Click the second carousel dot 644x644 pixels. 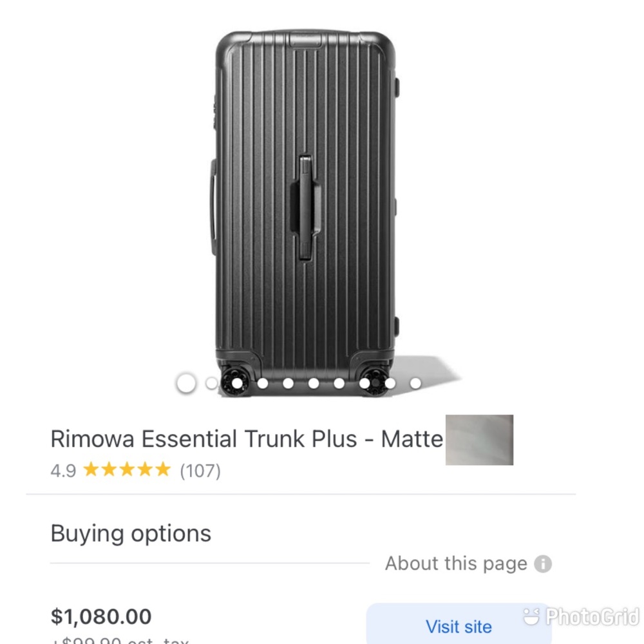pos(211,382)
